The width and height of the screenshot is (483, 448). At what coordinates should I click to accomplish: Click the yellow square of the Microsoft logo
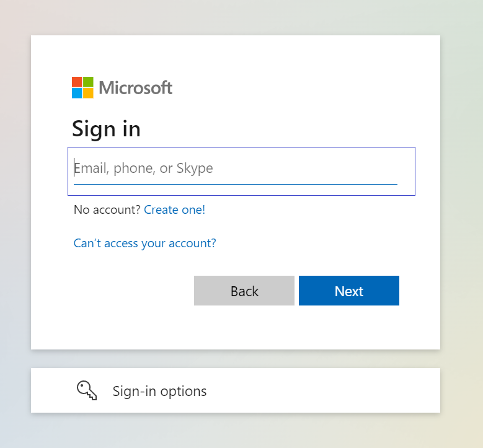[88, 94]
